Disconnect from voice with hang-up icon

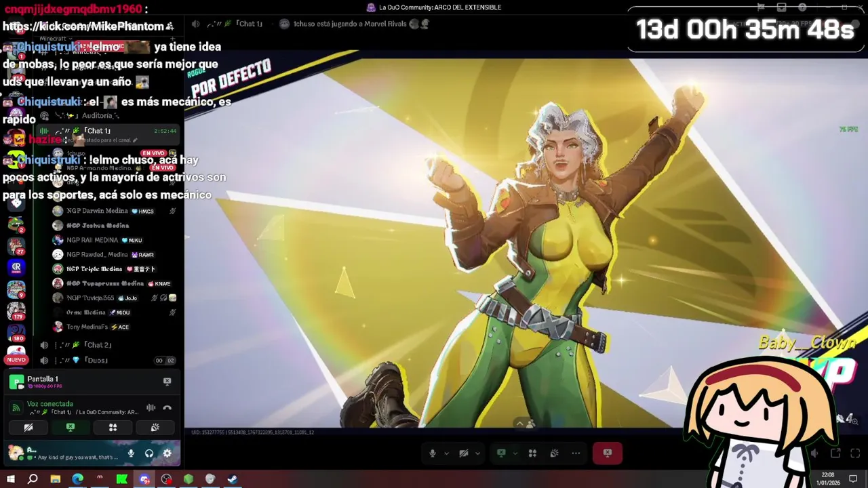167,408
